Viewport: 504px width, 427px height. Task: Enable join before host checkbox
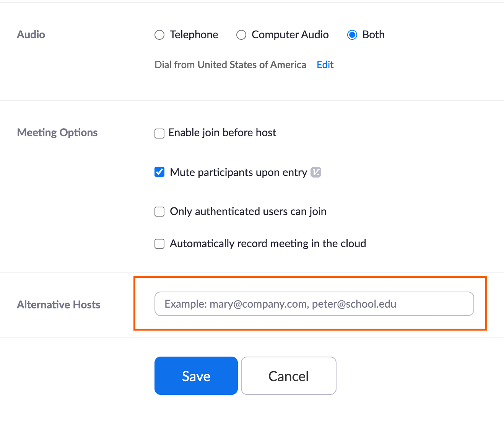[x=159, y=133]
